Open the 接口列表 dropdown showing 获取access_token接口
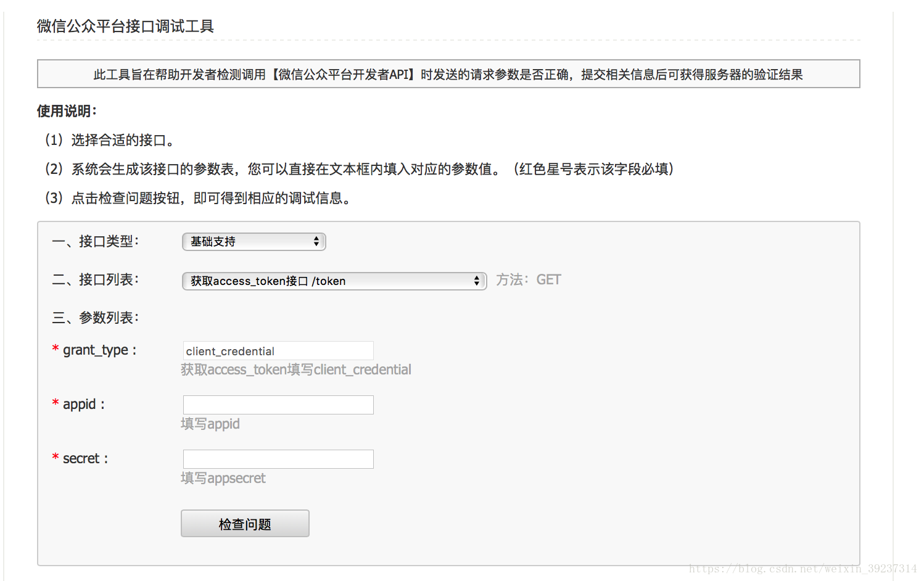 coord(334,281)
